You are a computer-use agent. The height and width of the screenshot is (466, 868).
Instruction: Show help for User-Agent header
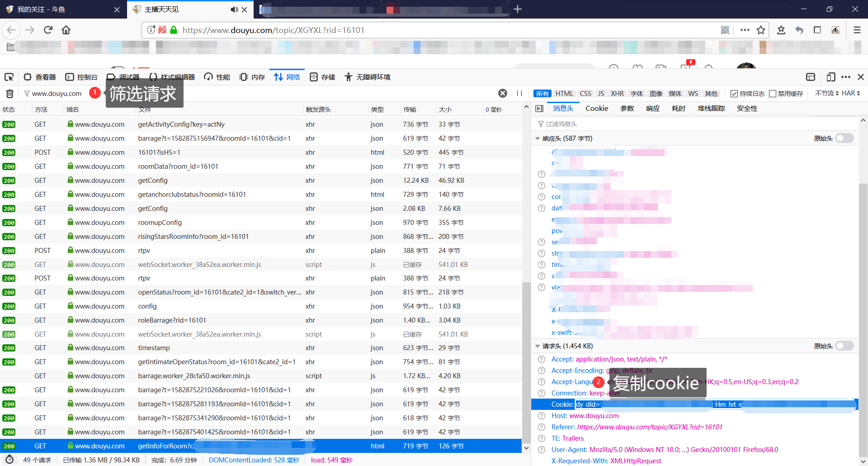click(x=542, y=450)
